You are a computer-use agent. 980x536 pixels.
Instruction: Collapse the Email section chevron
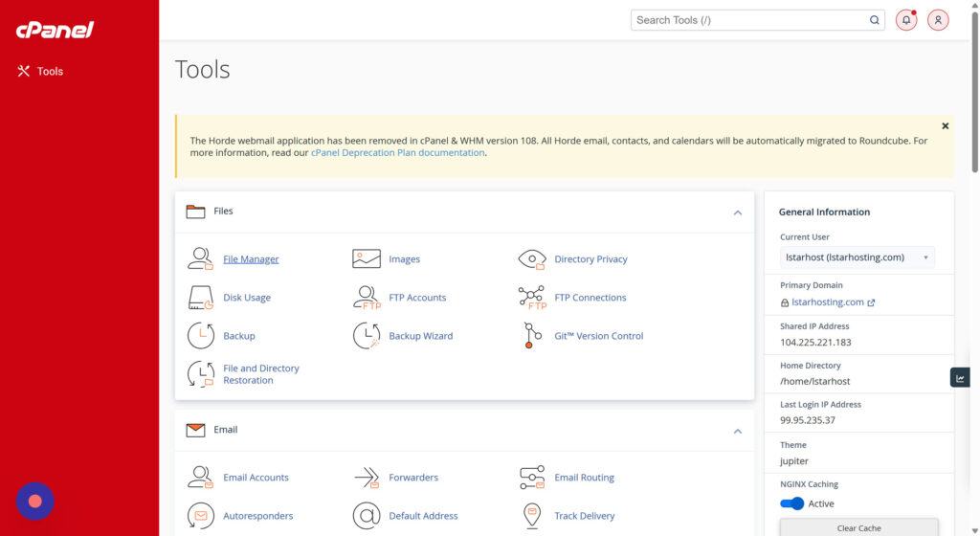(x=738, y=431)
